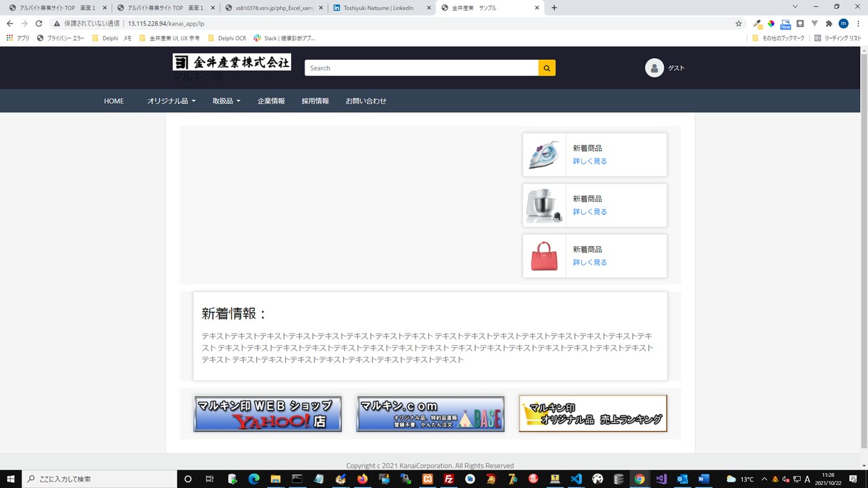868x488 pixels.
Task: Switch to the Toshiyuki Natsume LinkedIn tab
Action: coord(382,8)
